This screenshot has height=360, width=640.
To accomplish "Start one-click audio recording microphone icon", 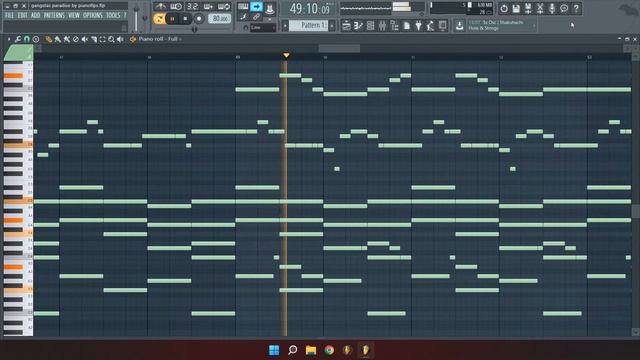I will [552, 9].
